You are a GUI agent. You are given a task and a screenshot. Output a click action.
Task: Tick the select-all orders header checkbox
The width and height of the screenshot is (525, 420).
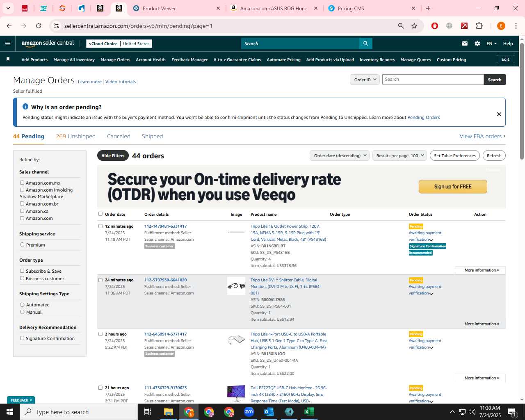[x=100, y=214]
